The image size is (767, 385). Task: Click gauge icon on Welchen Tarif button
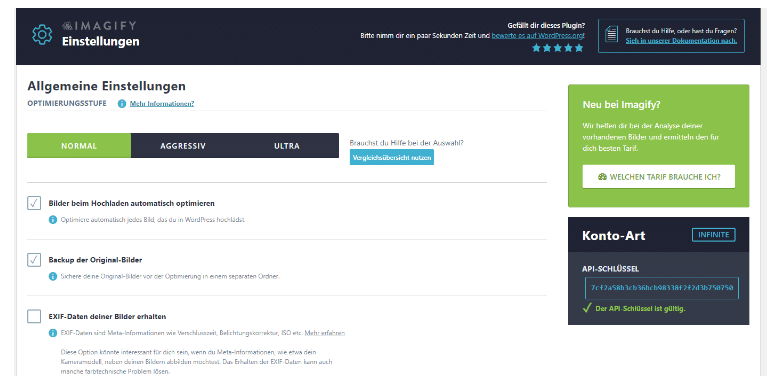tap(602, 177)
